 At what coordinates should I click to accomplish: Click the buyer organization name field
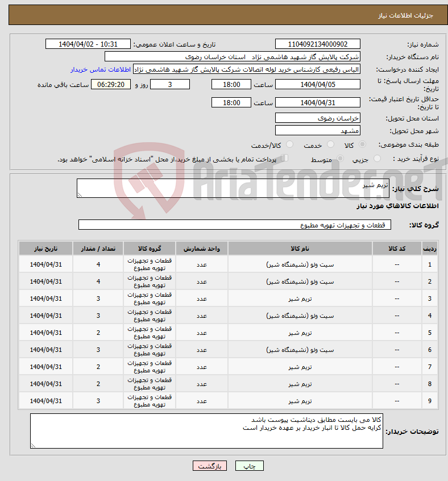pos(233,57)
